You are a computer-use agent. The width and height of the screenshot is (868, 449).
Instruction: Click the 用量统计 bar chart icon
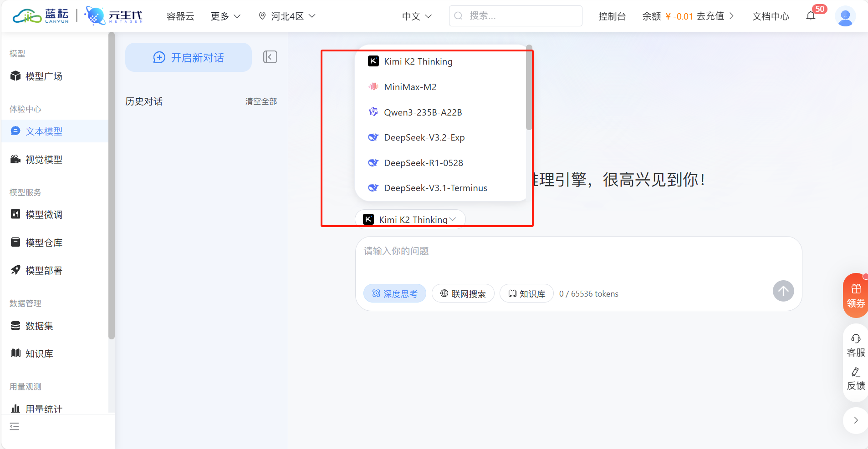click(15, 409)
